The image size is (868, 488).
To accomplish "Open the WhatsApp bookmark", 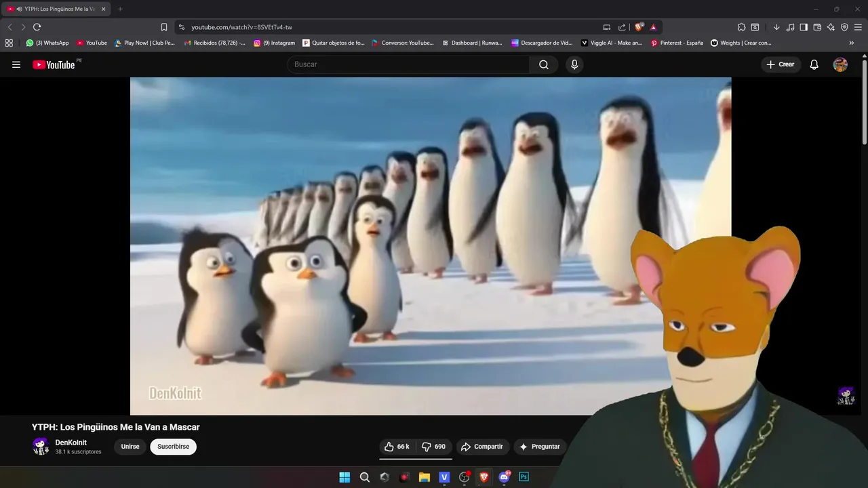I will click(47, 43).
